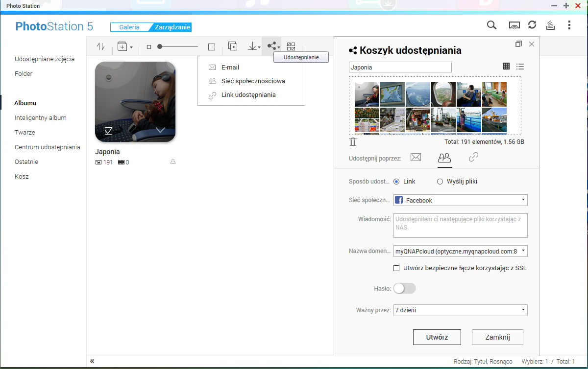588x369 pixels.
Task: Open the network media player cast icon
Action: [514, 25]
